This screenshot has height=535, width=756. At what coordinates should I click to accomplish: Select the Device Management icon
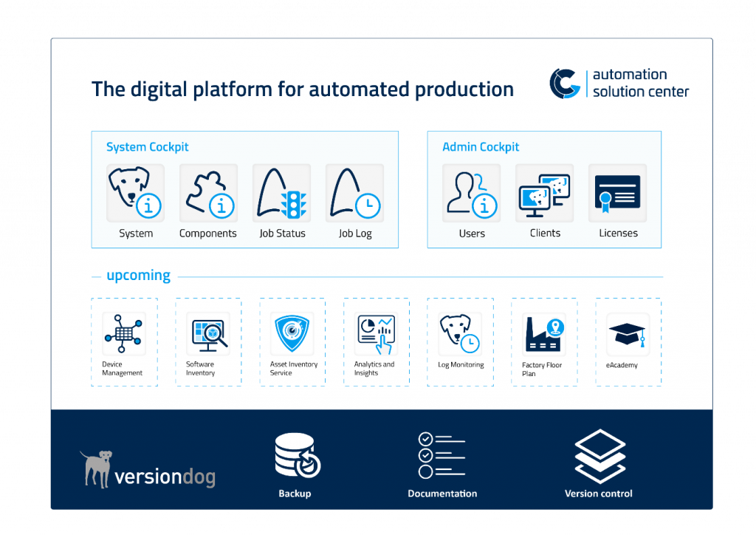[x=123, y=333]
